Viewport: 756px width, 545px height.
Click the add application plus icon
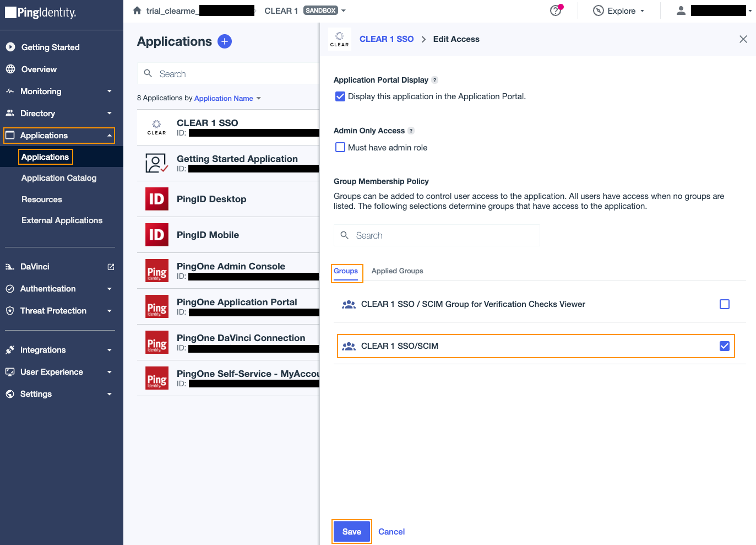(x=225, y=41)
